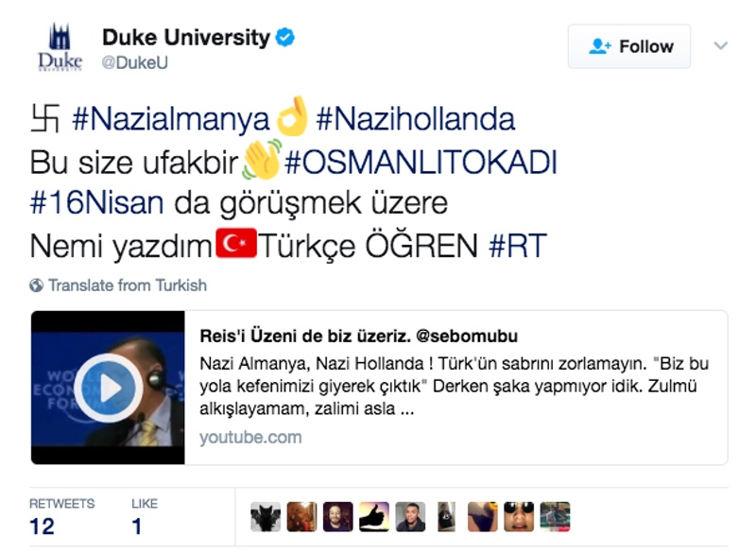Click Translate from Turkish
Screen dimensions: 756x553
[x=128, y=285]
